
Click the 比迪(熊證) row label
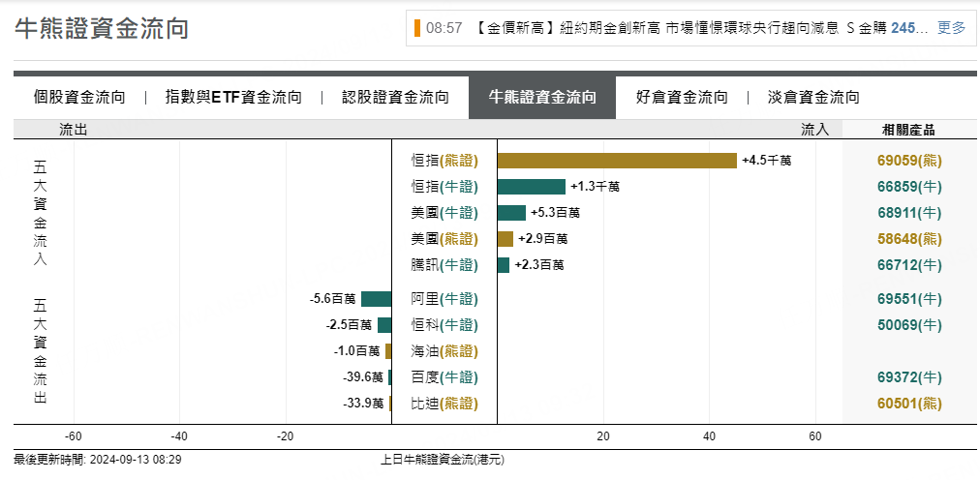coord(444,404)
